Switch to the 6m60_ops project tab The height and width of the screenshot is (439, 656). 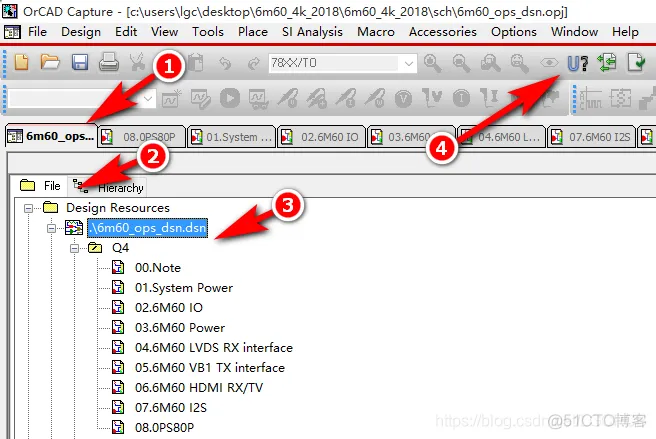point(51,136)
